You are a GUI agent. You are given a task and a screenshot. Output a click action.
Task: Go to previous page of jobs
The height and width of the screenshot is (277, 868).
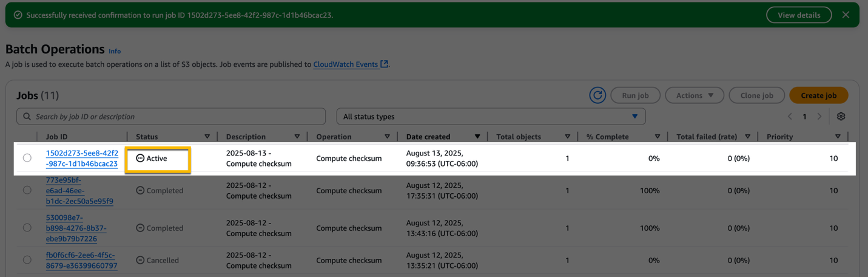point(790,117)
